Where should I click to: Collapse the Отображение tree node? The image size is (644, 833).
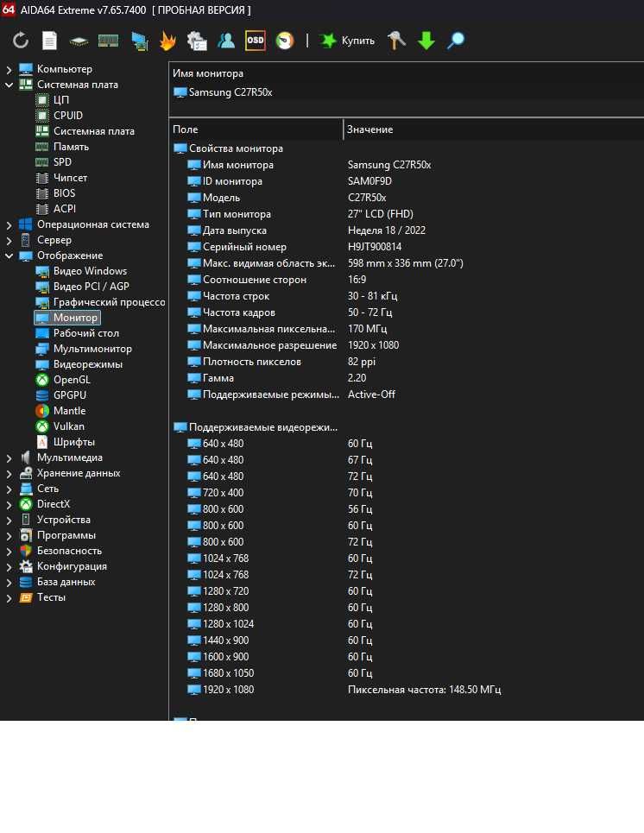coord(9,256)
